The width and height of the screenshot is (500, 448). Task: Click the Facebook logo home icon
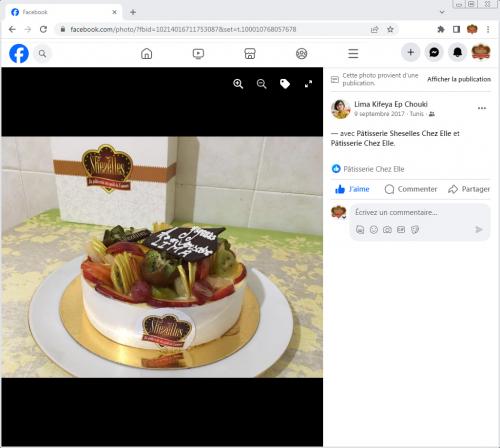[19, 53]
